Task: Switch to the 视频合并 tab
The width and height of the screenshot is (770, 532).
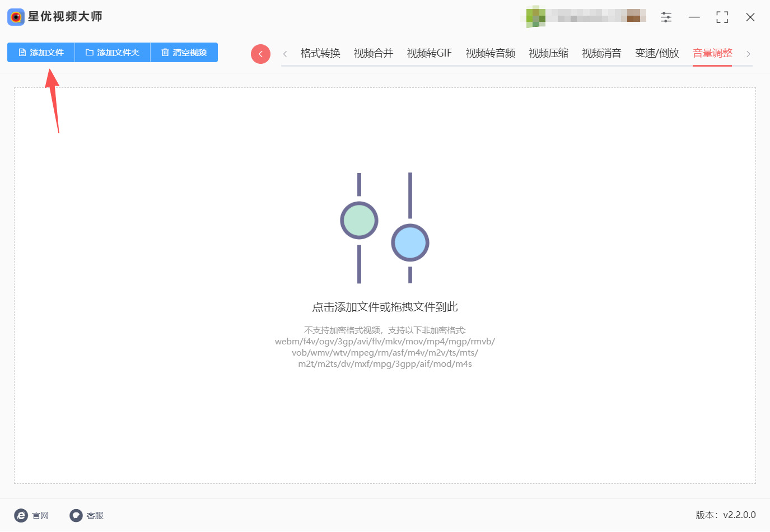Action: coord(374,53)
